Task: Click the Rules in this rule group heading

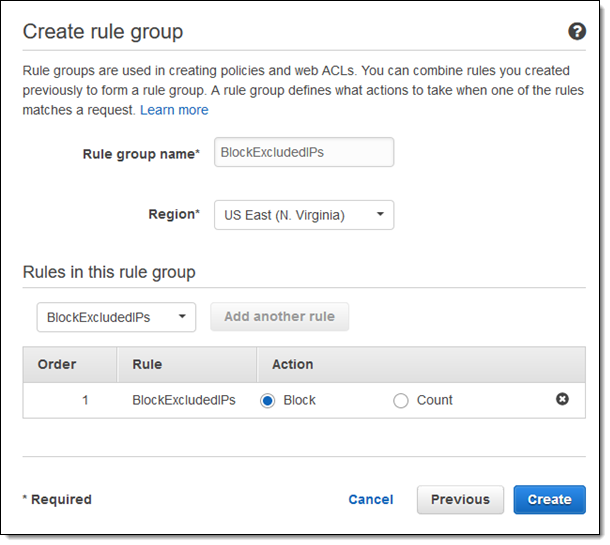Action: tap(109, 272)
